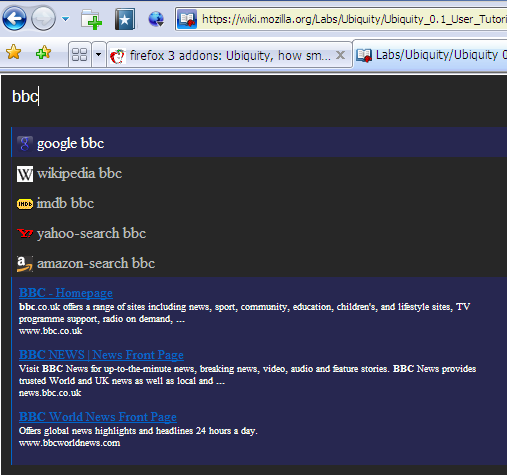
Task: Select the imdb bbc suggestion
Action: [259, 204]
